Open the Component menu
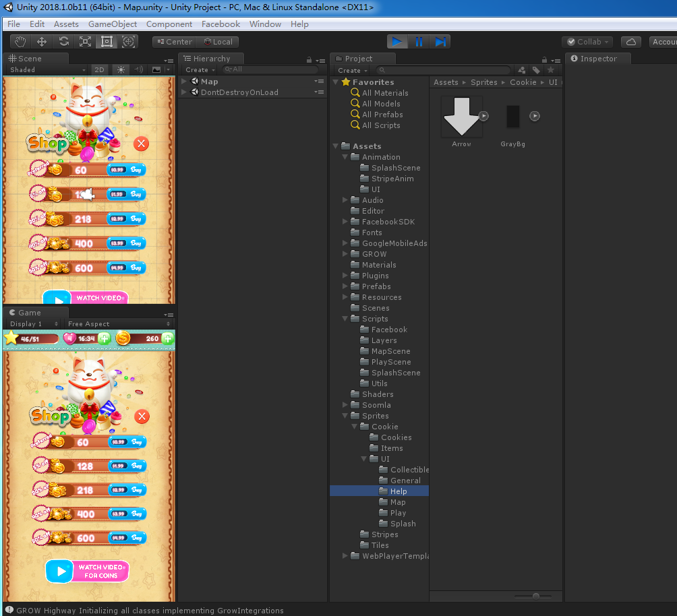The image size is (677, 616). tap(169, 24)
